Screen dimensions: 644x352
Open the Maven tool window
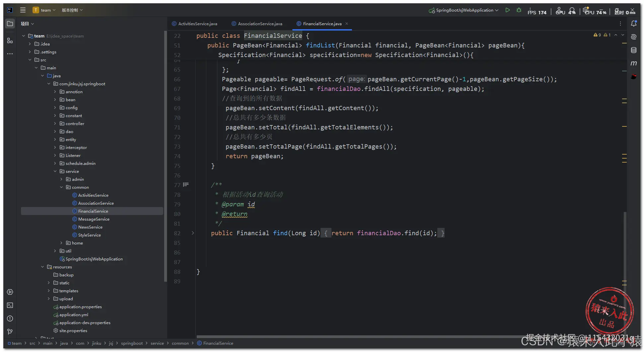coord(634,63)
